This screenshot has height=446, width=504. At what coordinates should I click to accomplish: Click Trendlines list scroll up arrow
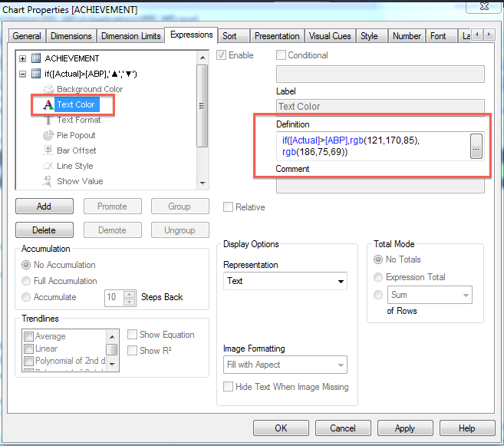(x=112, y=337)
